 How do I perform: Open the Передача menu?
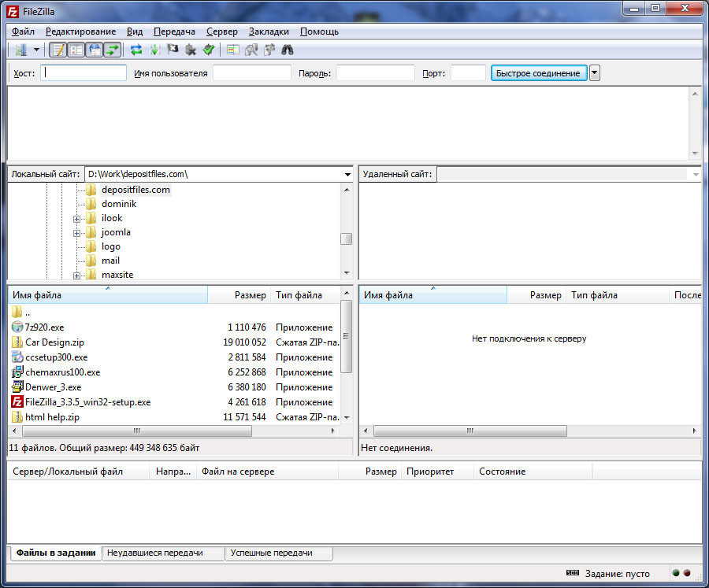click(175, 31)
